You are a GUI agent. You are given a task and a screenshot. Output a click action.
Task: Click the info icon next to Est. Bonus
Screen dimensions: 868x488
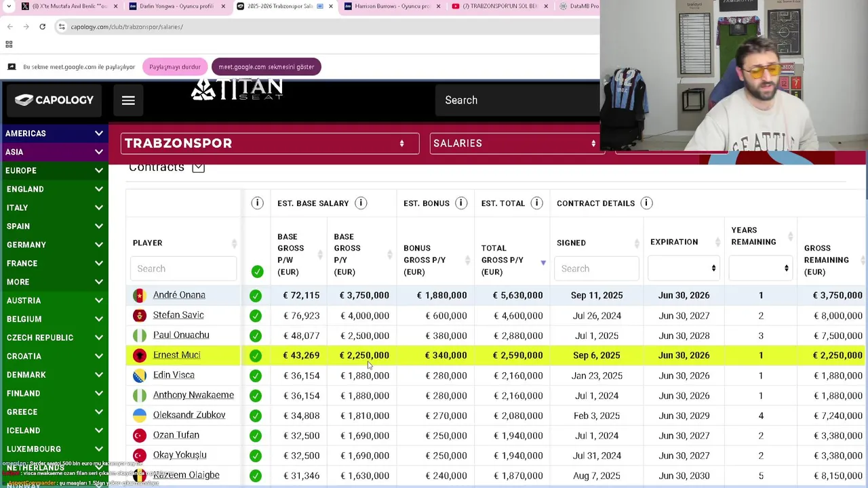(x=461, y=203)
